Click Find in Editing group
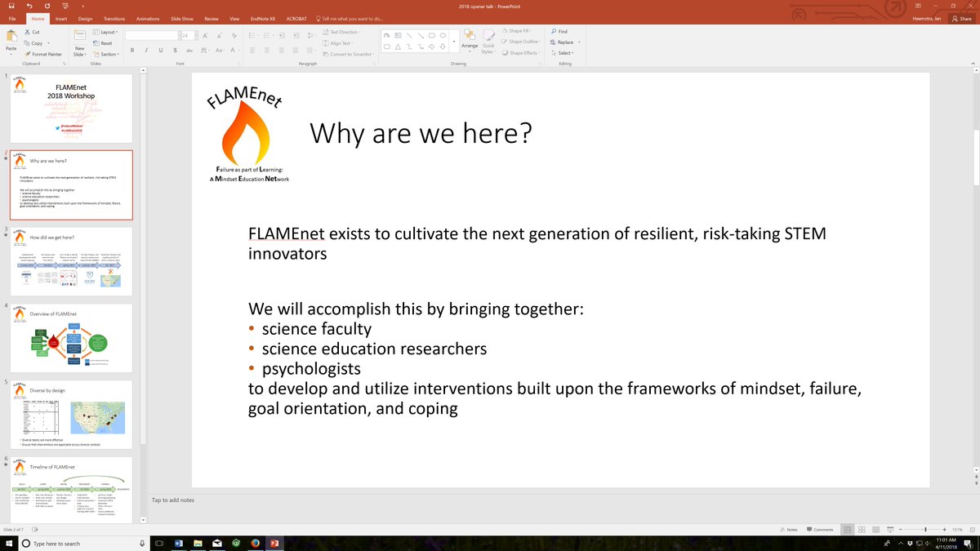Image resolution: width=980 pixels, height=551 pixels. 559,32
